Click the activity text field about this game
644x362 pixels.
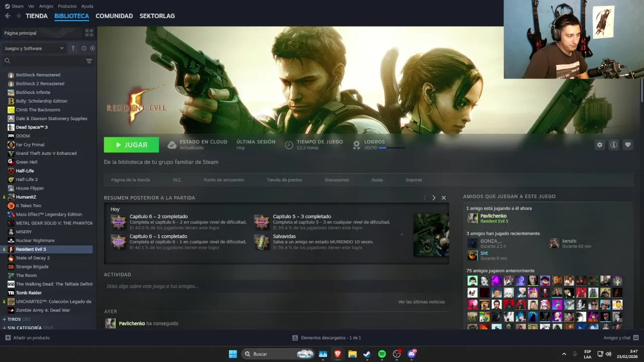pyautogui.click(x=276, y=286)
